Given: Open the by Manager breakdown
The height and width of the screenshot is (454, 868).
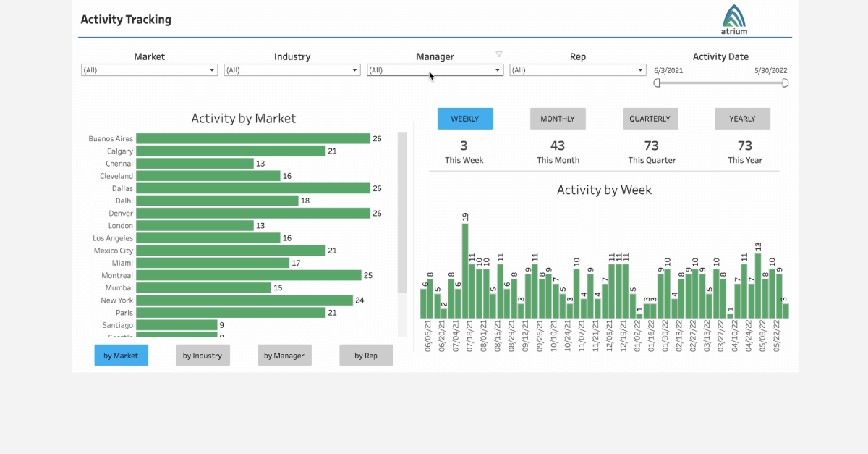Looking at the screenshot, I should (x=284, y=355).
